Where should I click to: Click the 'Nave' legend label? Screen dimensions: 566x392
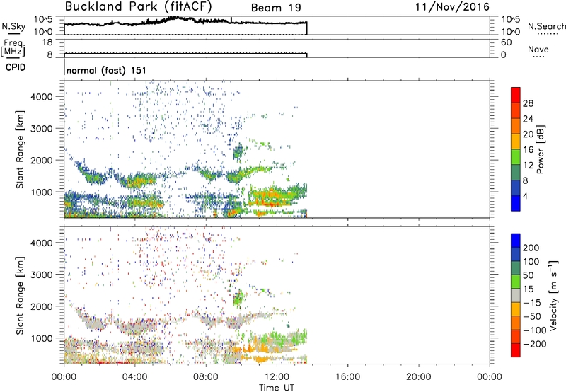tap(538, 49)
